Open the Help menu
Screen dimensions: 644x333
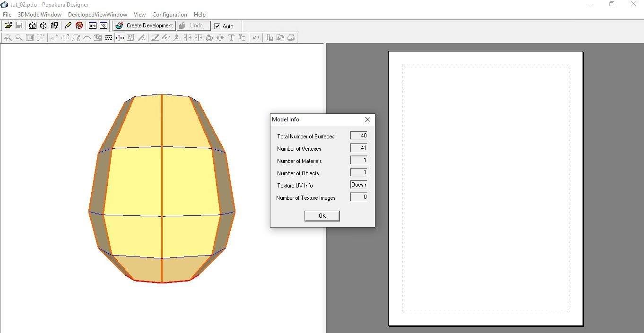pyautogui.click(x=200, y=15)
